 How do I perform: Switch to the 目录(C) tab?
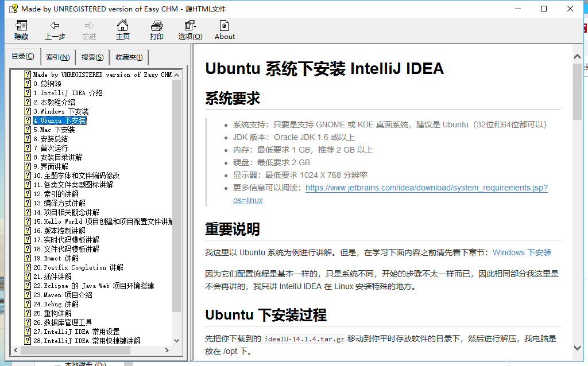23,56
